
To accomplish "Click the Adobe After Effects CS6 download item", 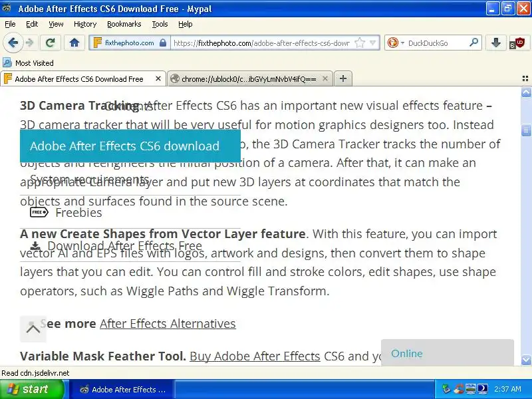I will 130,146.
